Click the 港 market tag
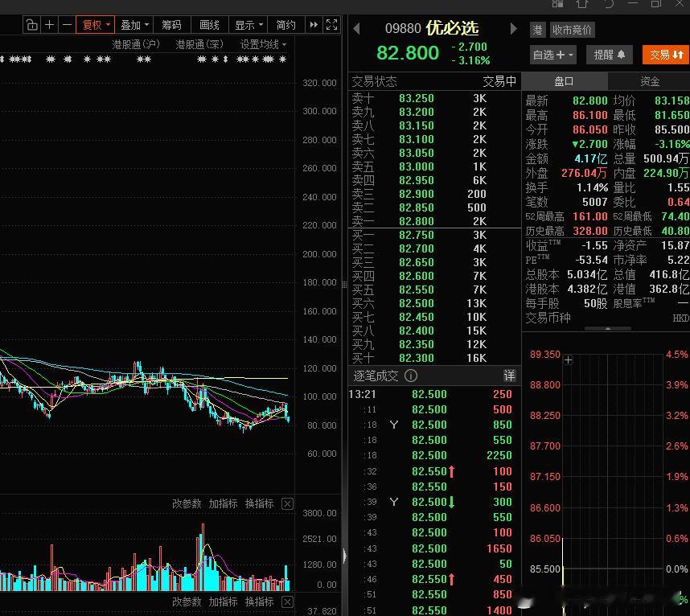The image size is (690, 616). pyautogui.click(x=537, y=30)
